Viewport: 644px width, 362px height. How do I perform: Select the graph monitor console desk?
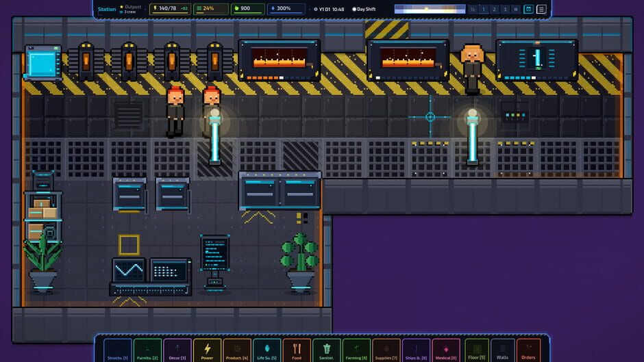coord(150,277)
